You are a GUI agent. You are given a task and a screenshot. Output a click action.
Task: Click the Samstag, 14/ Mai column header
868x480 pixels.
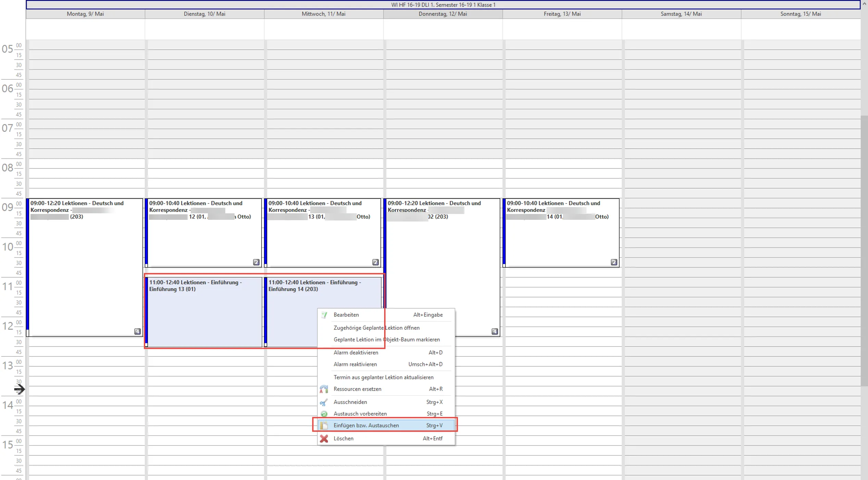681,14
